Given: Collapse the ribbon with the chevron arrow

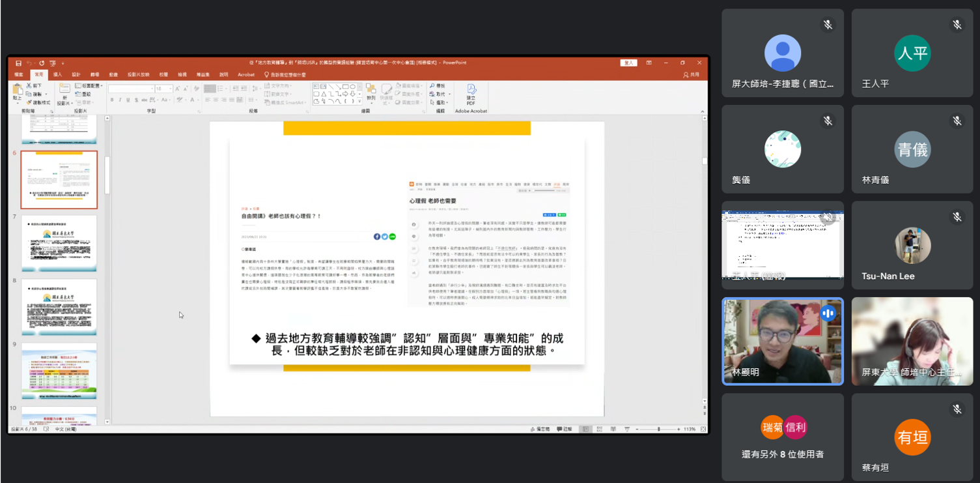Looking at the screenshot, I should pos(702,112).
